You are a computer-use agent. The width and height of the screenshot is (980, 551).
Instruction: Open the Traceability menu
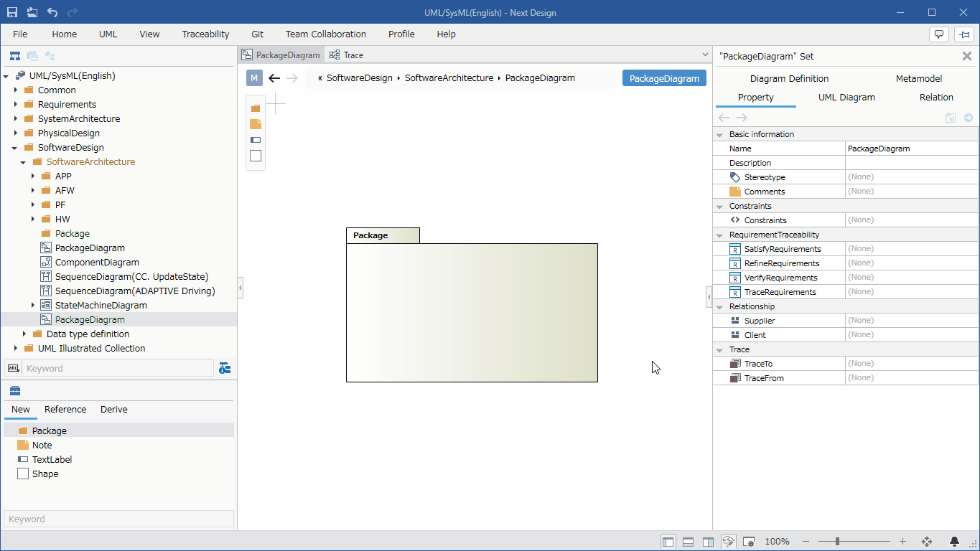point(205,34)
